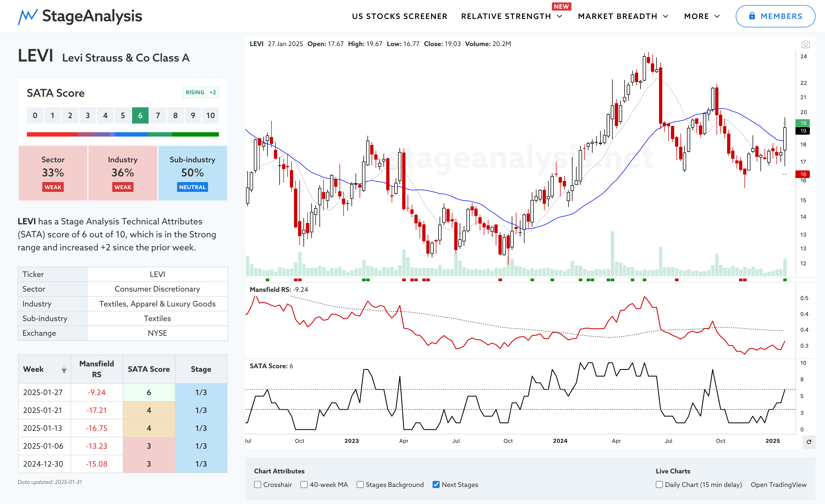Viewport: 825px width, 504px height.
Task: Click Mansfield RS value -17.21
Action: point(97,410)
